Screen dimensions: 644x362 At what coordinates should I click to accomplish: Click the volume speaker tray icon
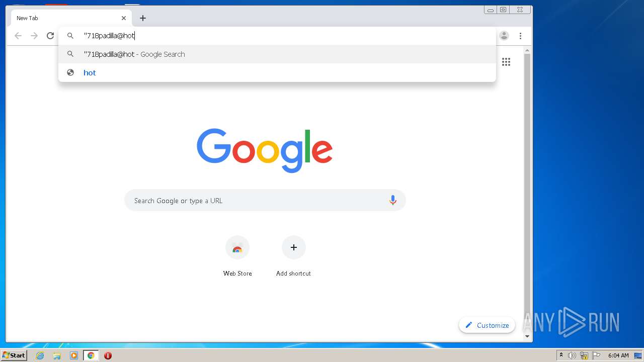click(572, 355)
